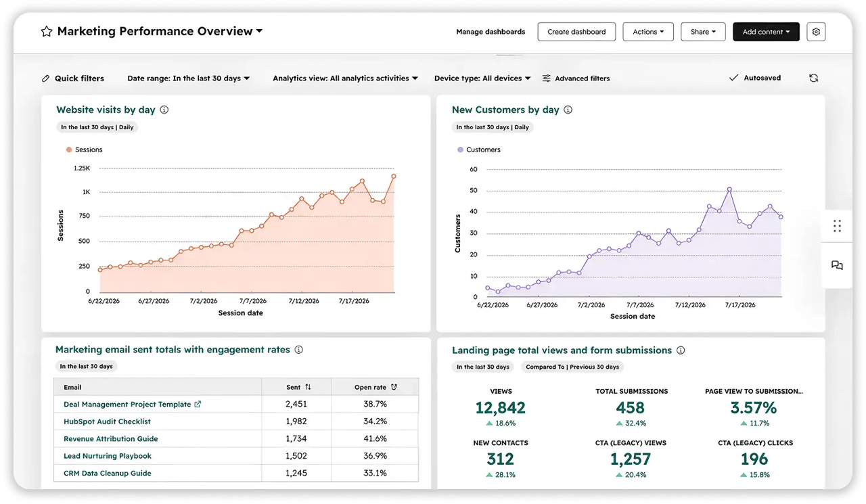The image size is (866, 504).
Task: Click the 196 CTA legacy clicks value
Action: pyautogui.click(x=754, y=459)
